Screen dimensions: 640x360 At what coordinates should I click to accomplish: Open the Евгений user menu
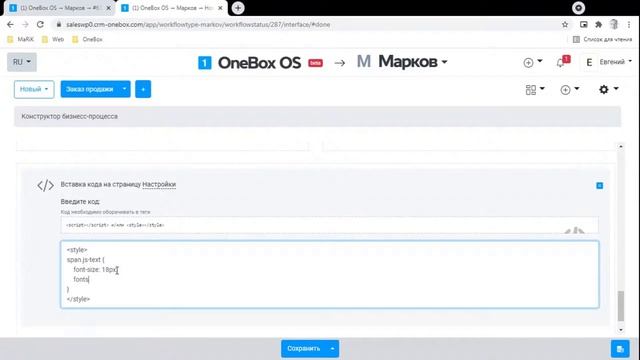tap(608, 62)
